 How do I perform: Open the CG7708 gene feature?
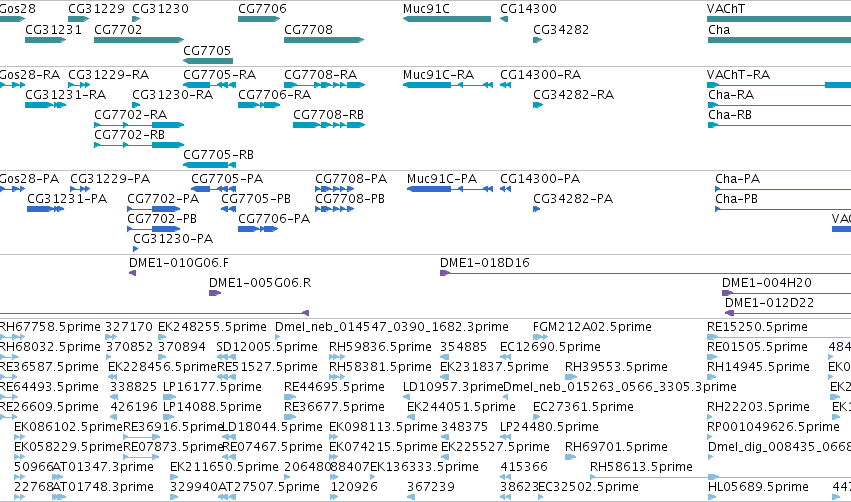323,40
